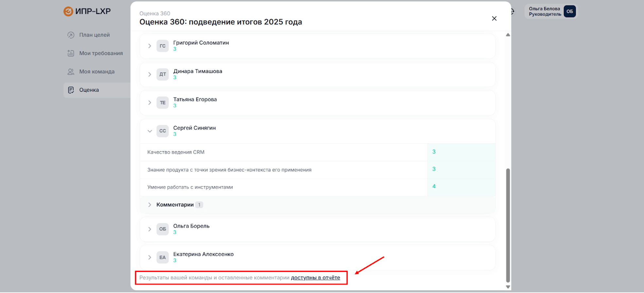Click the Оценка document icon
This screenshot has height=293, width=644.
click(x=71, y=90)
